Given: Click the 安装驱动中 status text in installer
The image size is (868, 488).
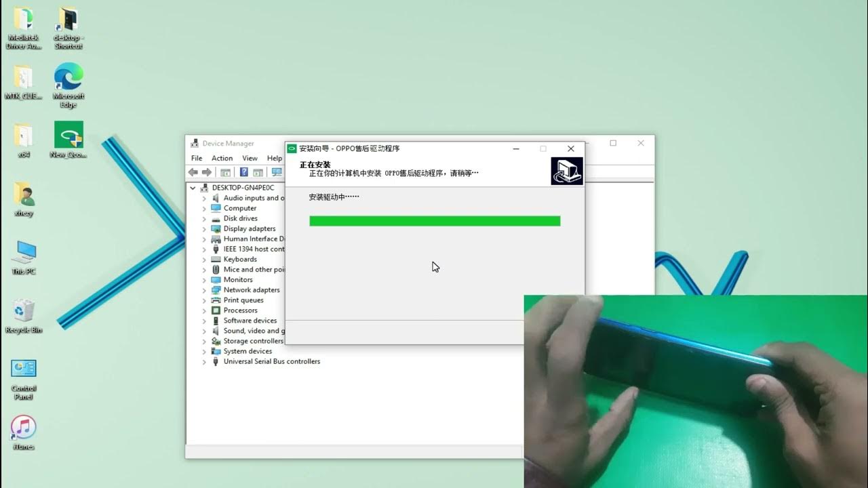Looking at the screenshot, I should (x=334, y=197).
